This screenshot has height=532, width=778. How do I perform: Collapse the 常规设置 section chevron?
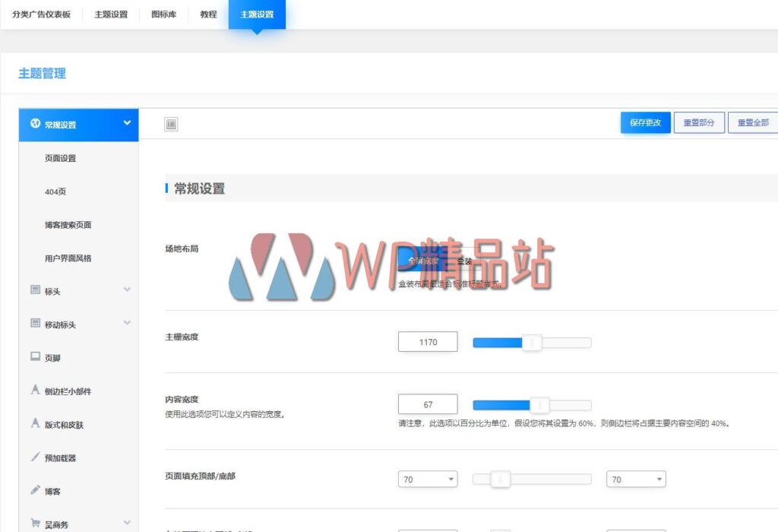[x=127, y=122]
